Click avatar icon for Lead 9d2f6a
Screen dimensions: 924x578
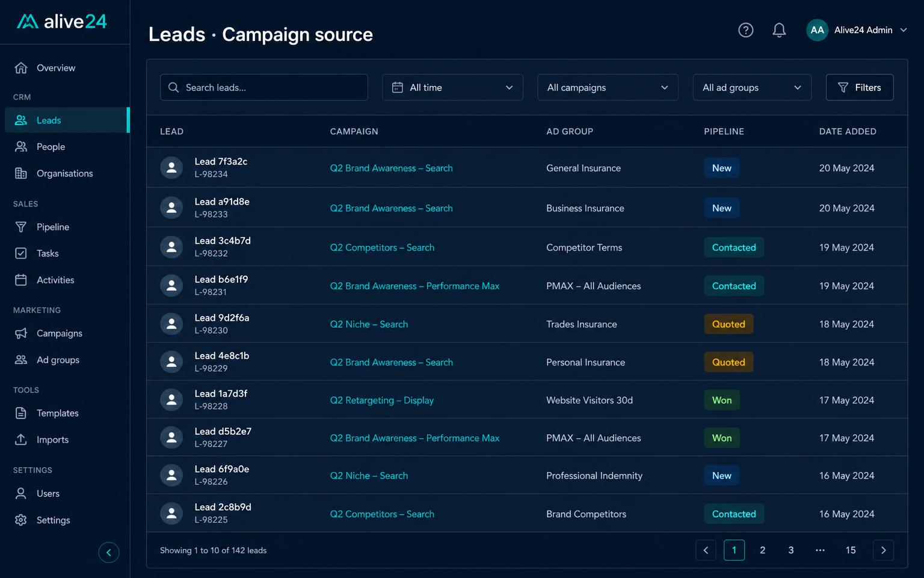171,324
